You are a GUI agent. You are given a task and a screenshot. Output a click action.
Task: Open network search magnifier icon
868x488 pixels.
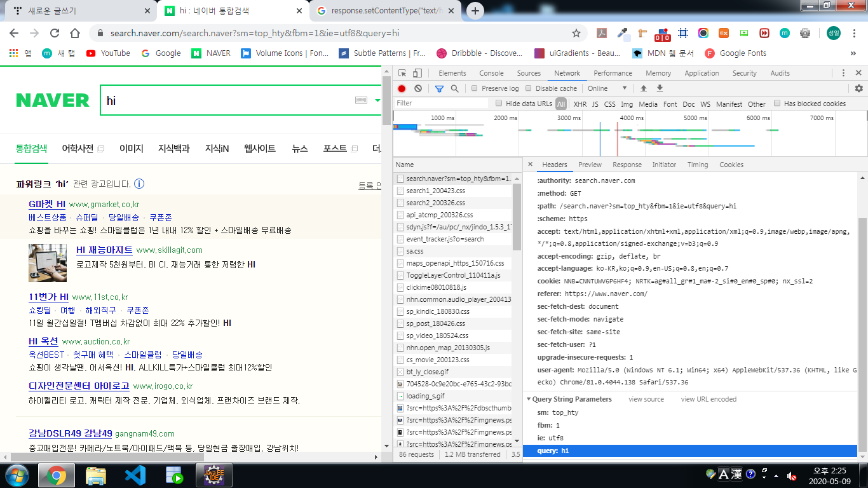tap(454, 88)
